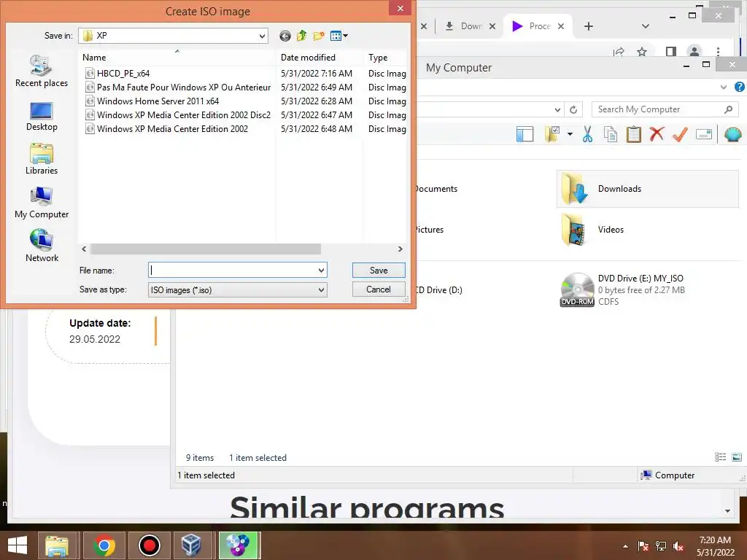Viewport: 747px width, 560px height.
Task: Click the Search My Computer box
Action: click(x=665, y=109)
